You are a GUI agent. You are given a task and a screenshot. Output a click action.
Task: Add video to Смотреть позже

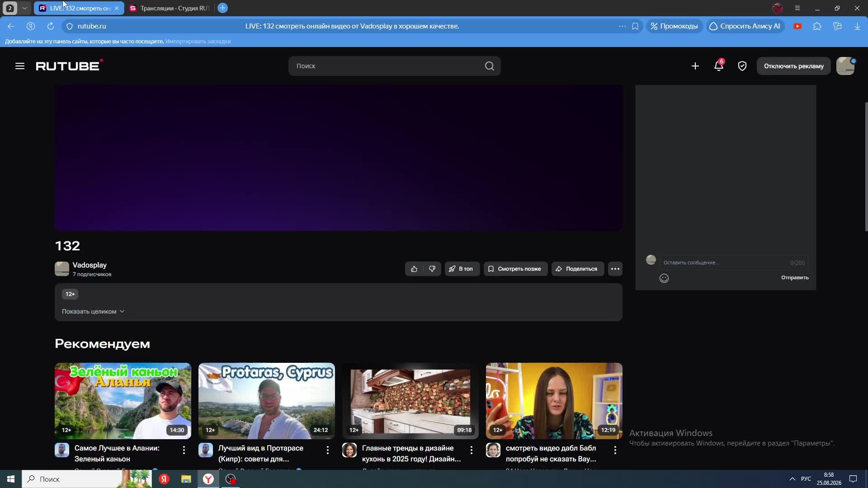click(x=515, y=269)
